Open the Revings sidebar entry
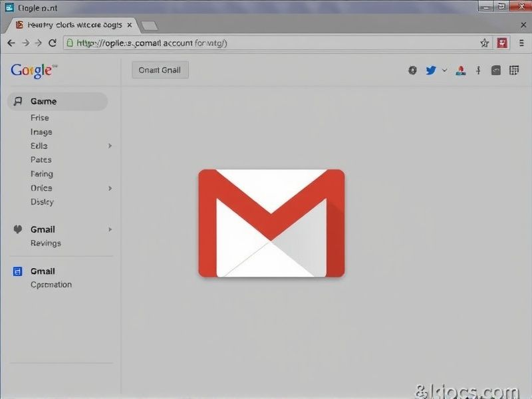The width and height of the screenshot is (532, 399). 46,243
